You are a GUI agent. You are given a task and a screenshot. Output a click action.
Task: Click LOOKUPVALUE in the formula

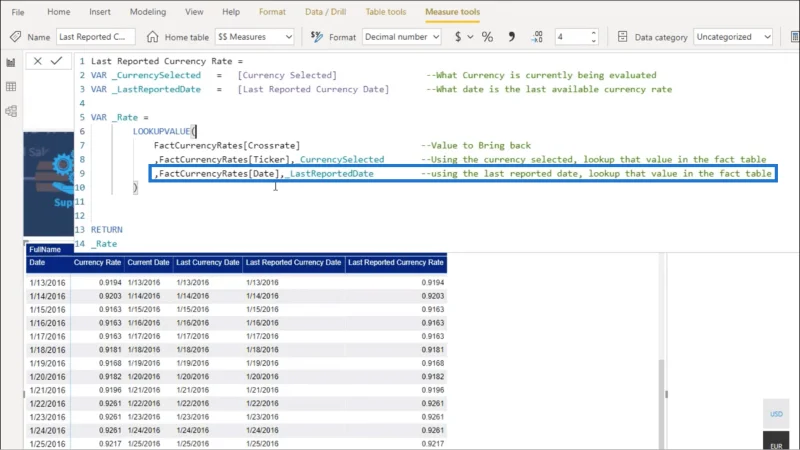[161, 131]
